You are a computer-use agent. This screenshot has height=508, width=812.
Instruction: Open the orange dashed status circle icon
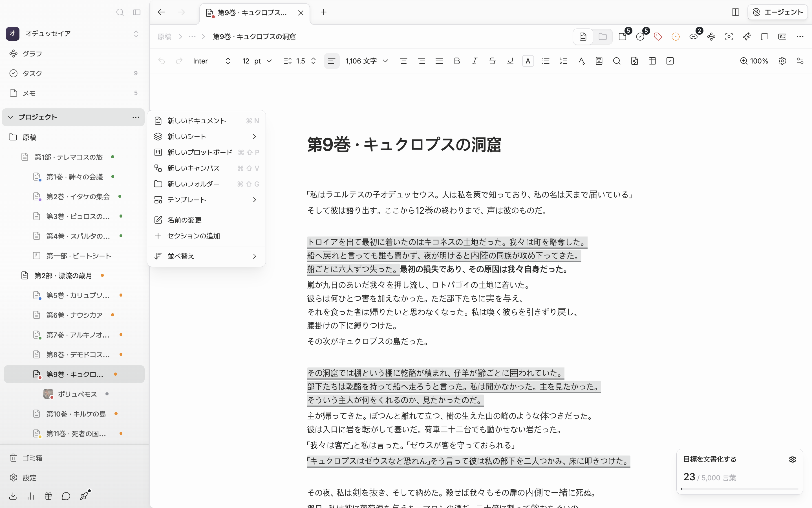(x=676, y=37)
